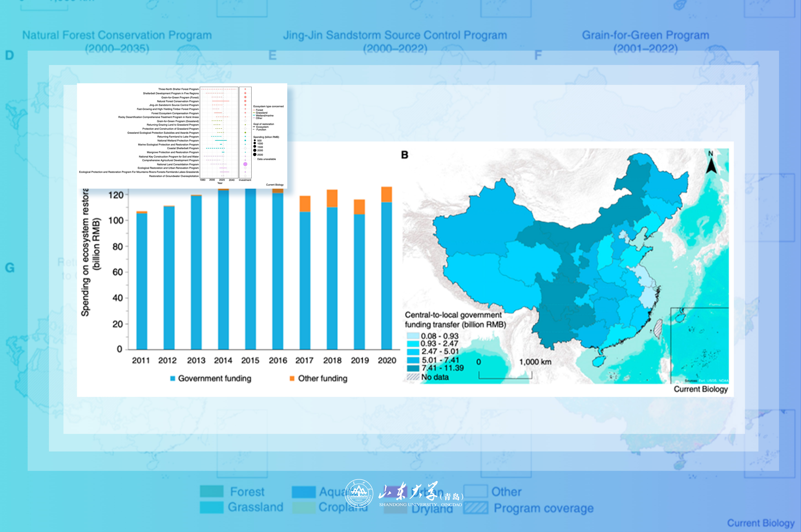Click the 2011 label on the x-axis
This screenshot has height=532, width=801.
141,361
